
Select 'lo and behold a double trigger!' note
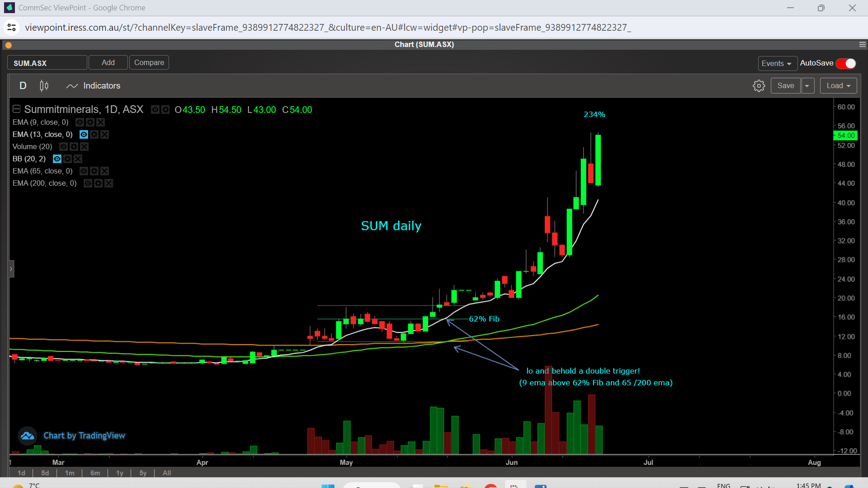[583, 371]
